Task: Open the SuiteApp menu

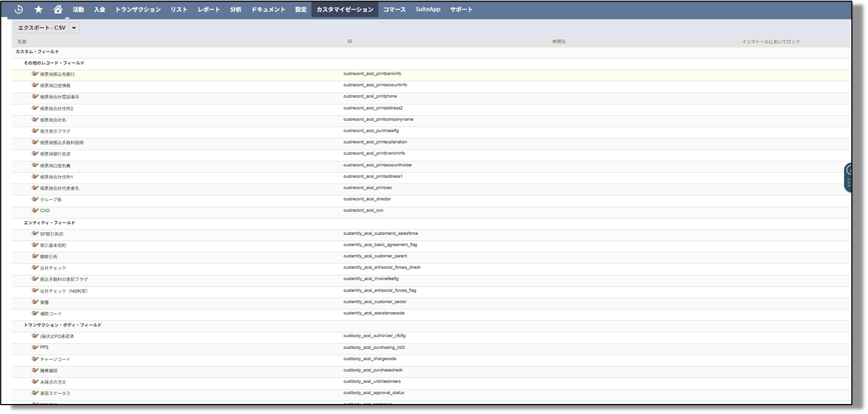Action: pyautogui.click(x=428, y=9)
